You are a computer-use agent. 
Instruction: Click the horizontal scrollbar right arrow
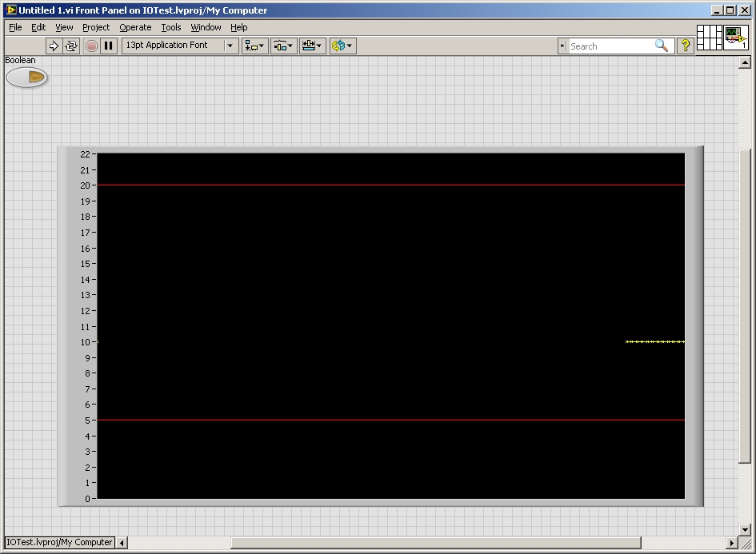pyautogui.click(x=732, y=543)
